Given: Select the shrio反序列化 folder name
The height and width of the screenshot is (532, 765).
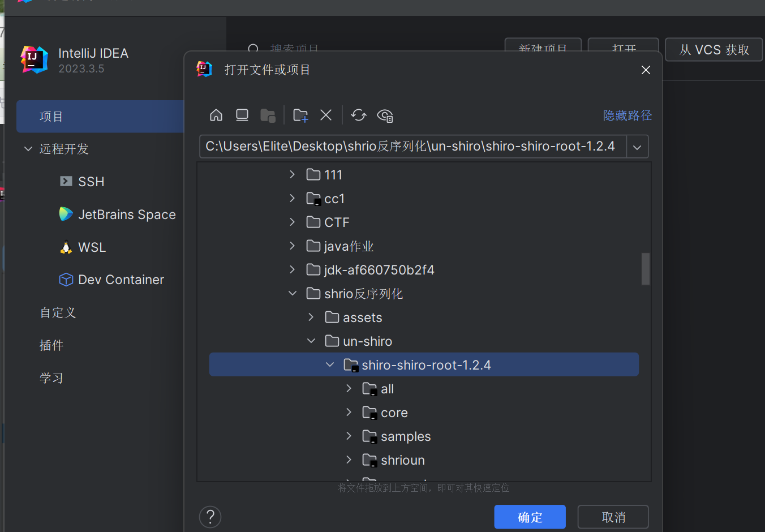Looking at the screenshot, I should click(364, 294).
